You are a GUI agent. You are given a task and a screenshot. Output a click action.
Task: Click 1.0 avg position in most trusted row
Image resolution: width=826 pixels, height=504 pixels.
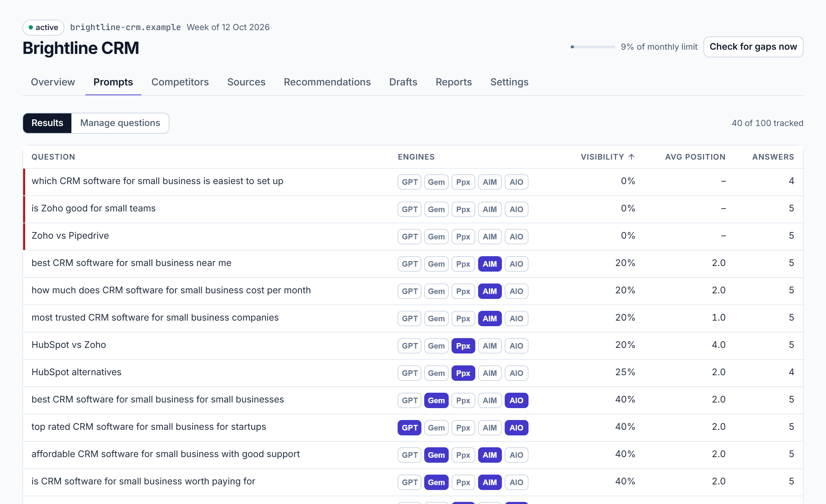point(719,317)
